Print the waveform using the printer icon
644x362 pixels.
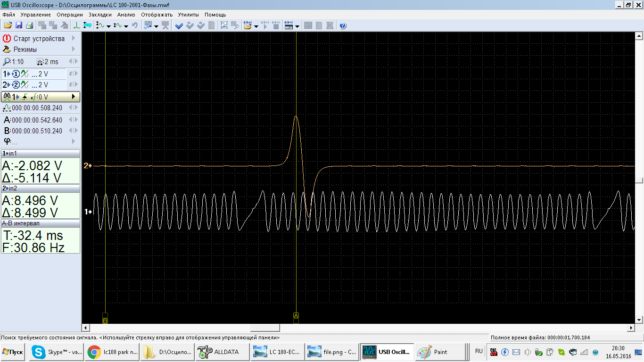click(x=29, y=25)
